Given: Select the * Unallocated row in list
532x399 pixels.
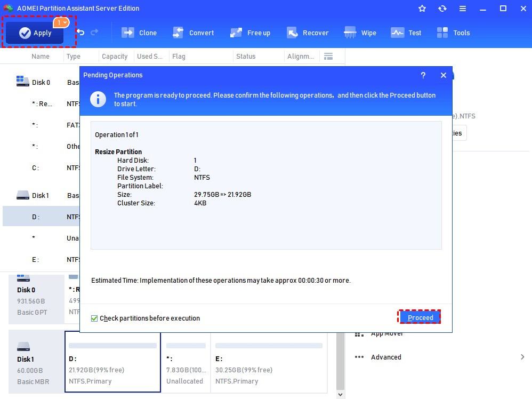Looking at the screenshot, I should [41, 238].
